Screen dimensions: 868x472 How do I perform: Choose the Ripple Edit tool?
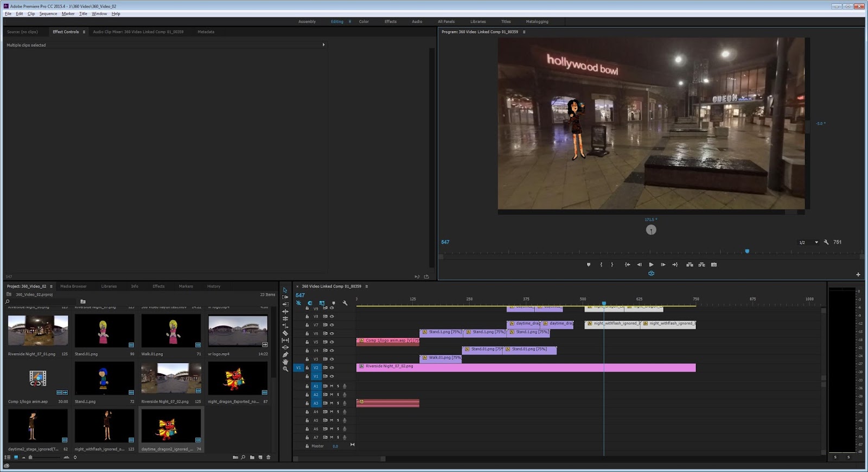pyautogui.click(x=285, y=311)
